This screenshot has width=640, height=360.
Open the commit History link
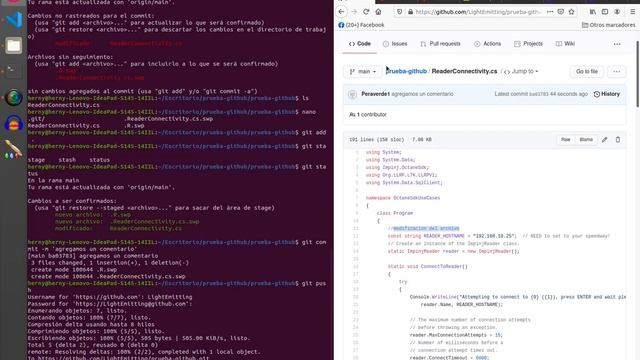[x=607, y=94]
